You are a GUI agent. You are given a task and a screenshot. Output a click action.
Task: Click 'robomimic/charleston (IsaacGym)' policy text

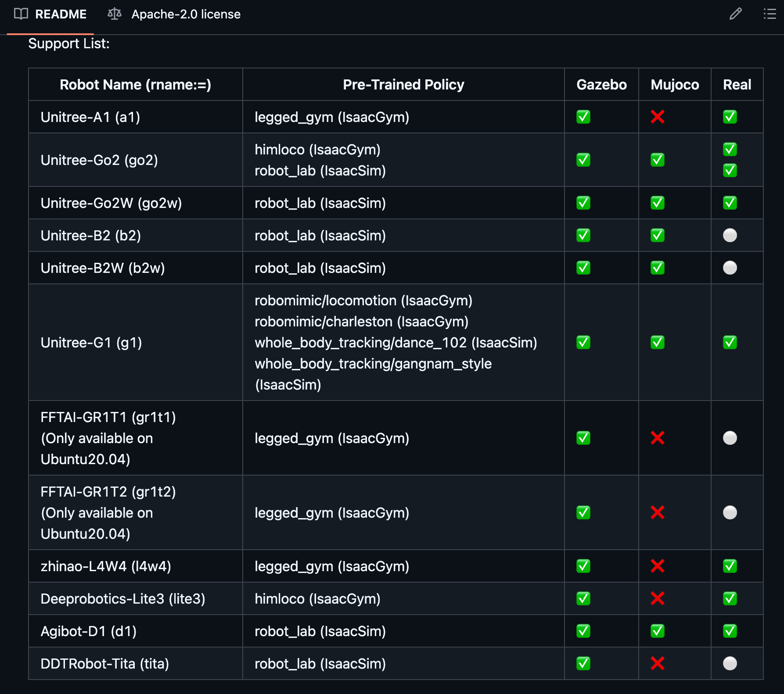[362, 322]
